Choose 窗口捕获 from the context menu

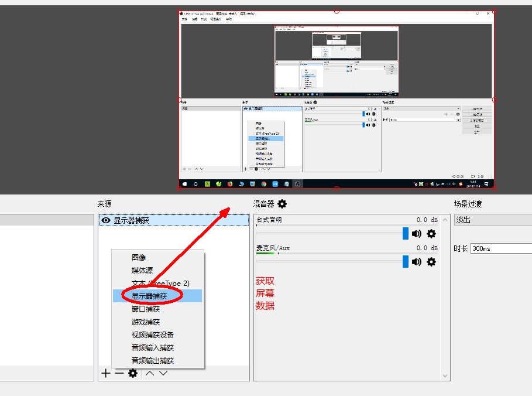[x=145, y=309]
